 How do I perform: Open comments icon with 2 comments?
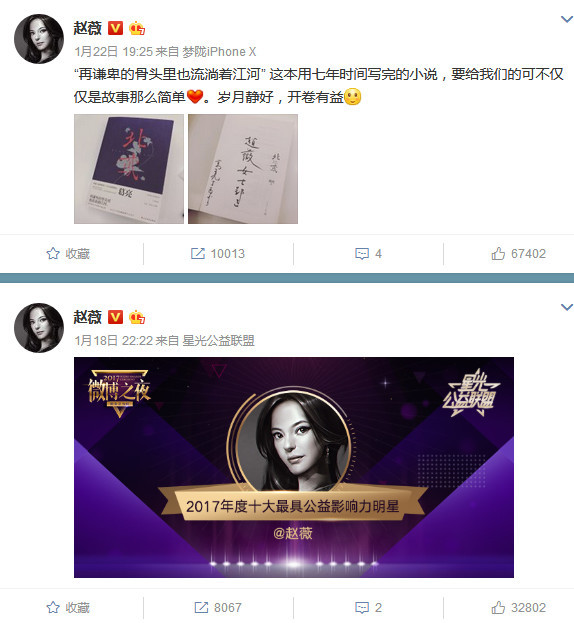[362, 607]
